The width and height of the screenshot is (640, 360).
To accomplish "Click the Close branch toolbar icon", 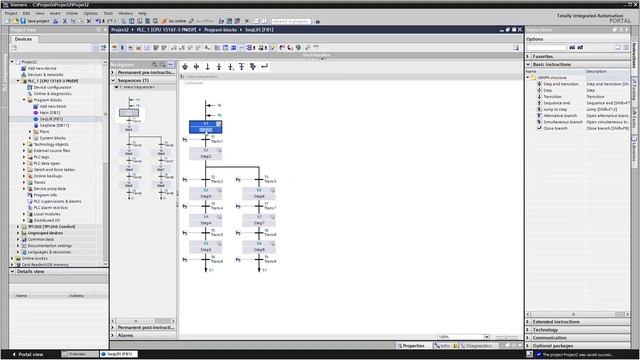I will click(264, 67).
